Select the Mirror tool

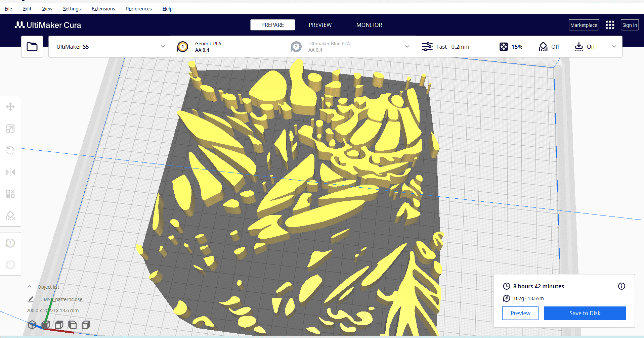[x=10, y=172]
